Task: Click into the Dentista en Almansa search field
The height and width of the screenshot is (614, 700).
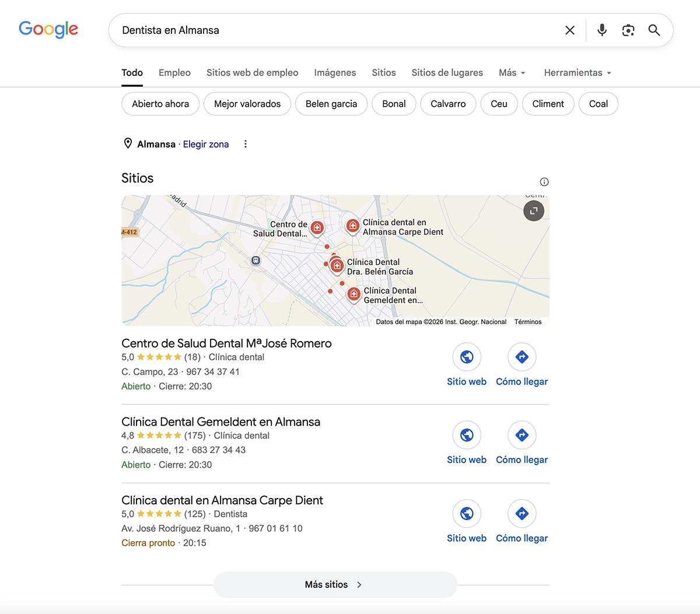Action: (335, 30)
